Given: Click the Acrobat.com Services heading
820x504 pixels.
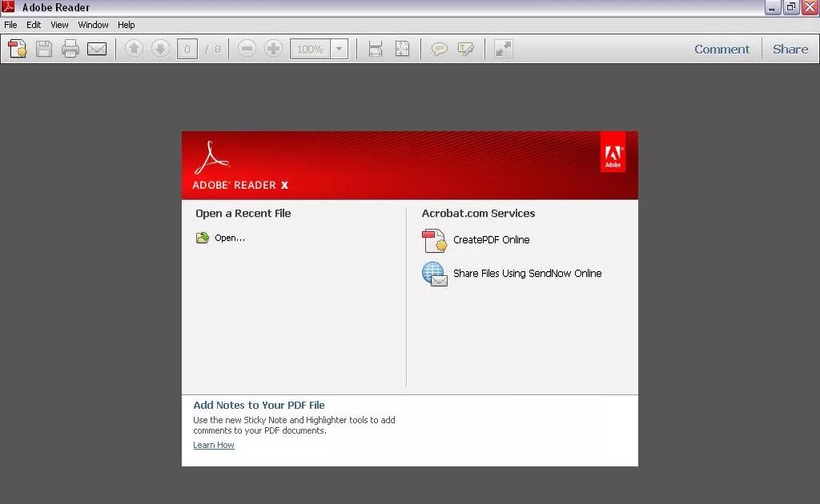Looking at the screenshot, I should pyautogui.click(x=478, y=213).
